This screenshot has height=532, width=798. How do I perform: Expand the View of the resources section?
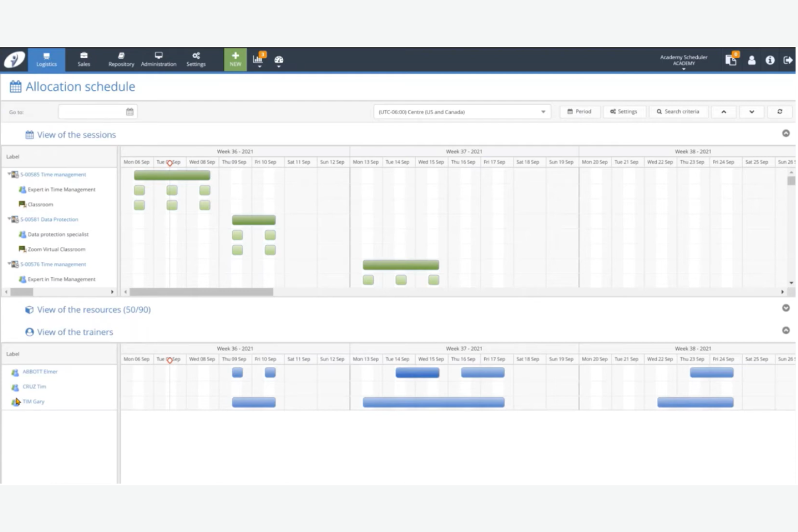pyautogui.click(x=786, y=308)
